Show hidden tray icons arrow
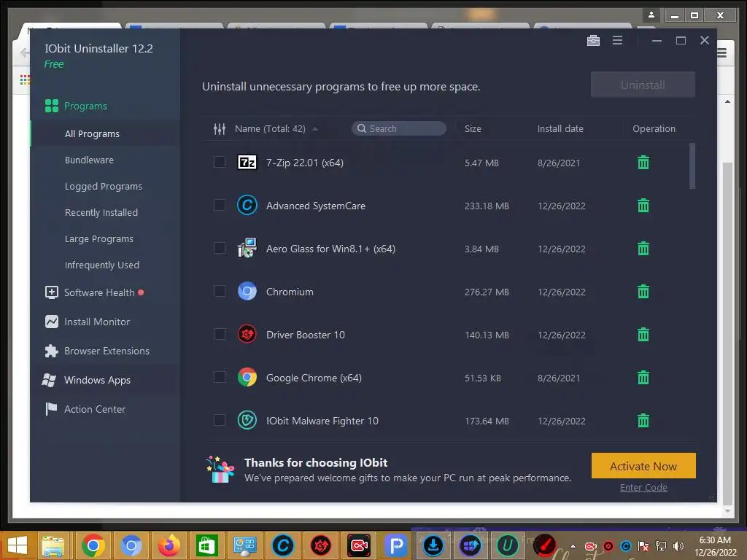Image resolution: width=747 pixels, height=560 pixels. (x=573, y=546)
